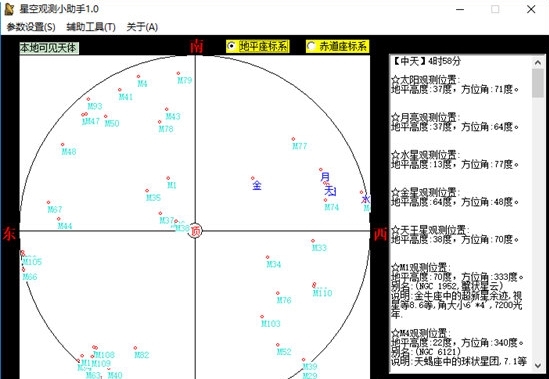Click the M79 marker on the sky chart
This screenshot has height=379, width=549.
pos(178,73)
